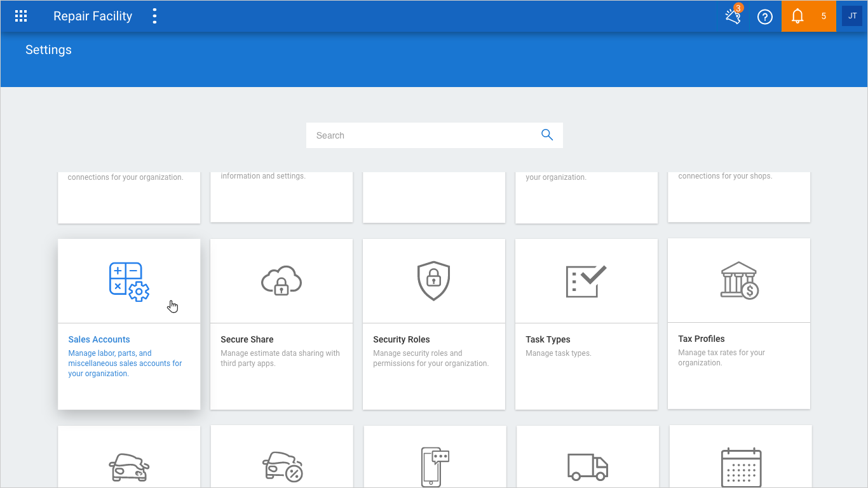Open the Task Types card title
Image resolution: width=868 pixels, height=488 pixels.
548,339
